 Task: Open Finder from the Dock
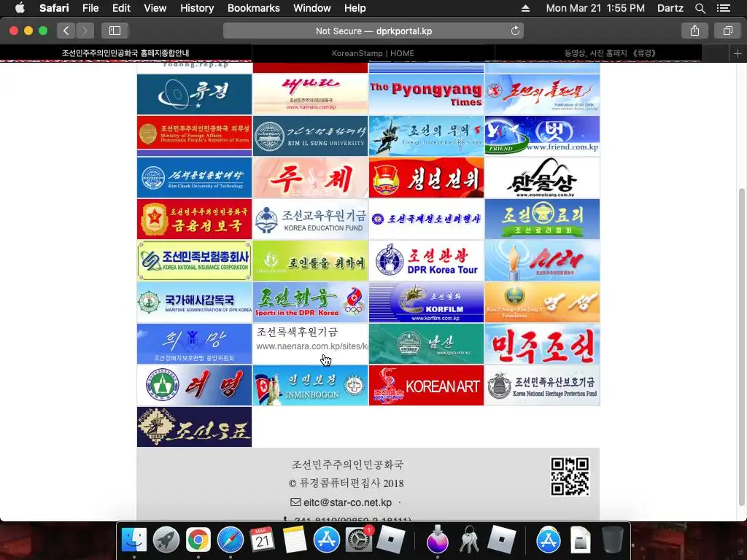pyautogui.click(x=134, y=540)
